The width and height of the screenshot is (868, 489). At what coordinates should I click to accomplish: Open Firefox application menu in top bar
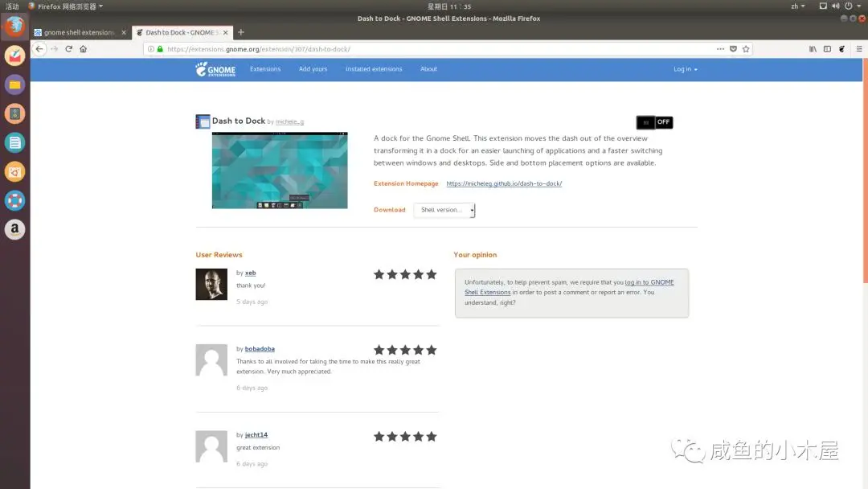tap(66, 6)
